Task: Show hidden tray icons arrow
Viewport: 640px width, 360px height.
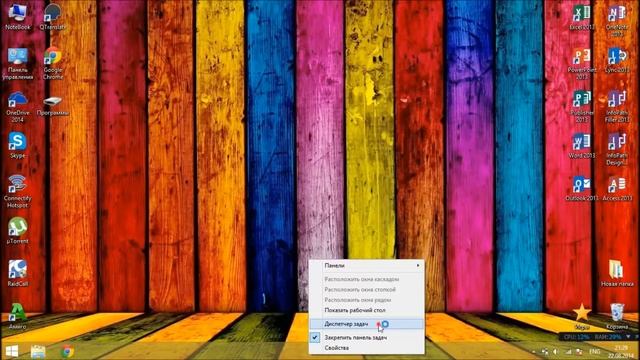Action: click(533, 351)
